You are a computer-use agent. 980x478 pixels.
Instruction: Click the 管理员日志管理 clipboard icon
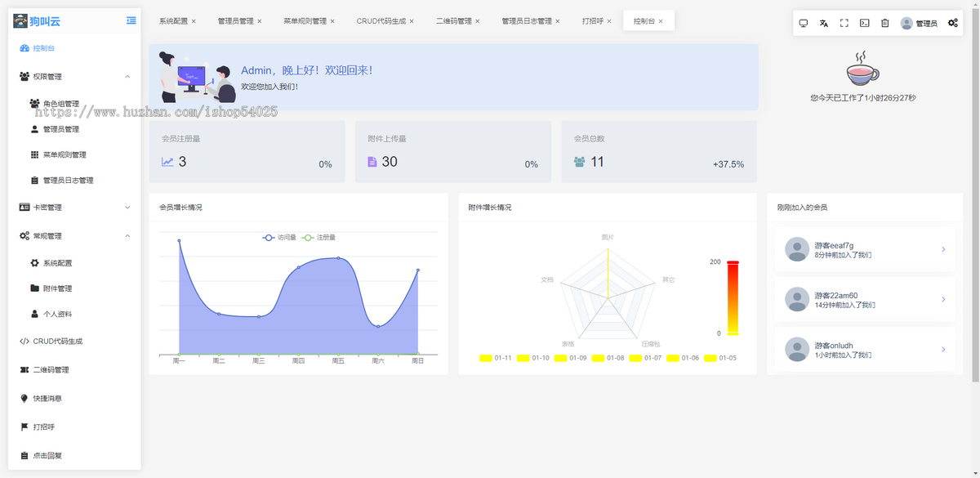[x=34, y=180]
